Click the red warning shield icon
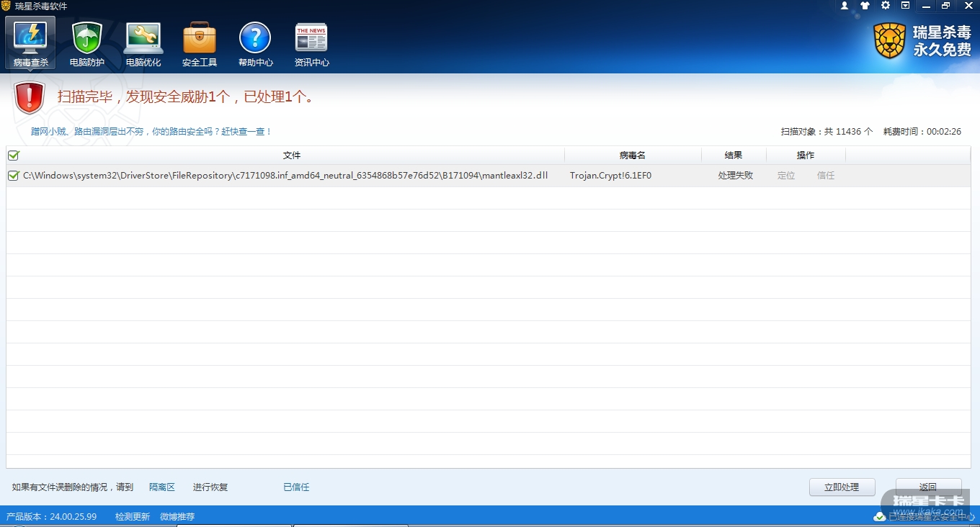The height and width of the screenshot is (527, 980). 30,97
